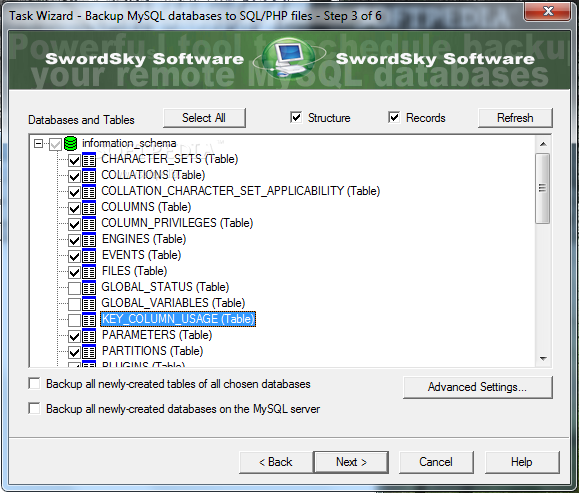
Task: Click the Refresh button
Action: (515, 118)
